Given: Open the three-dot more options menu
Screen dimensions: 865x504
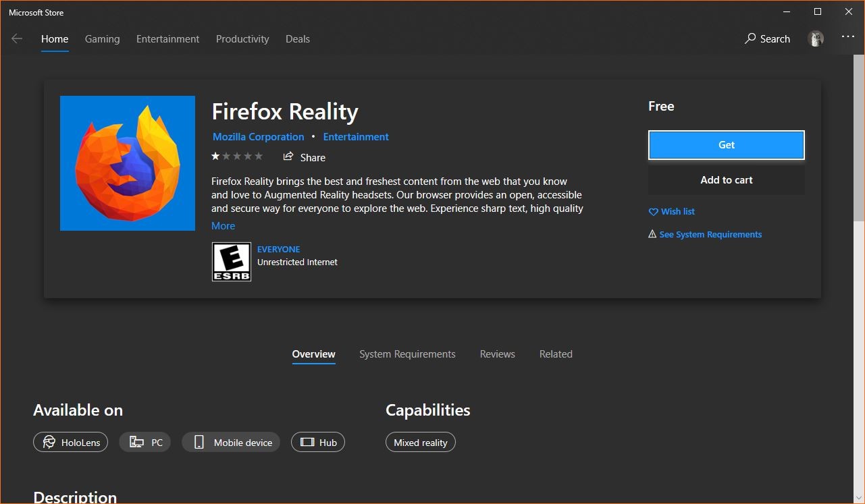Looking at the screenshot, I should pyautogui.click(x=848, y=38).
